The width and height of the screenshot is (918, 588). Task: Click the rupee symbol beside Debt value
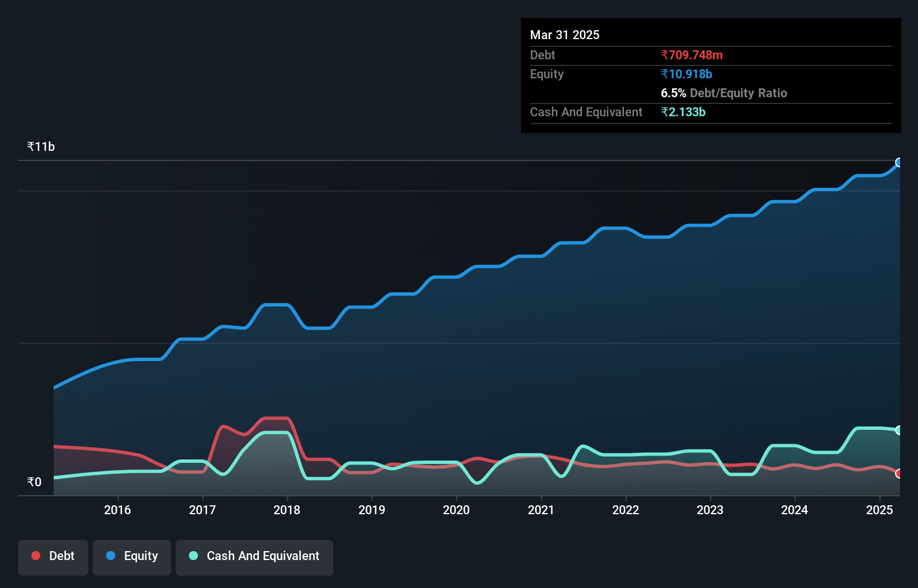point(665,55)
